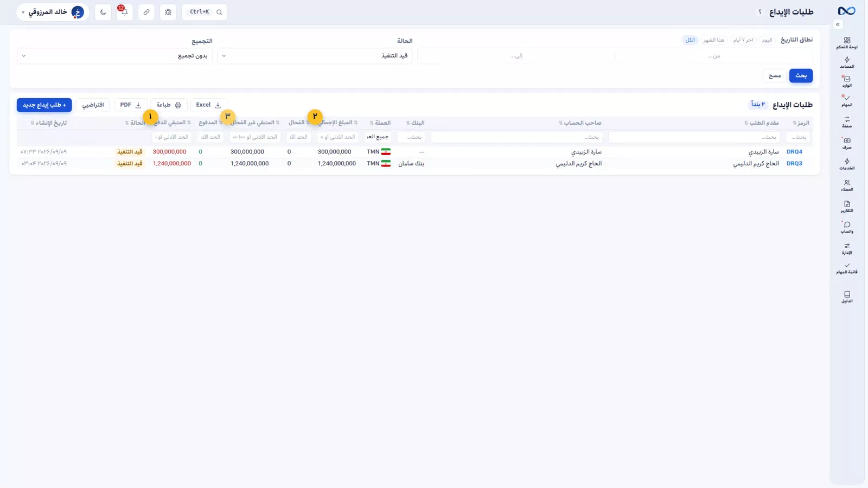Viewport: 868px width, 488px height.
Task: Select هذا الشهر date range chip
Action: click(x=714, y=40)
